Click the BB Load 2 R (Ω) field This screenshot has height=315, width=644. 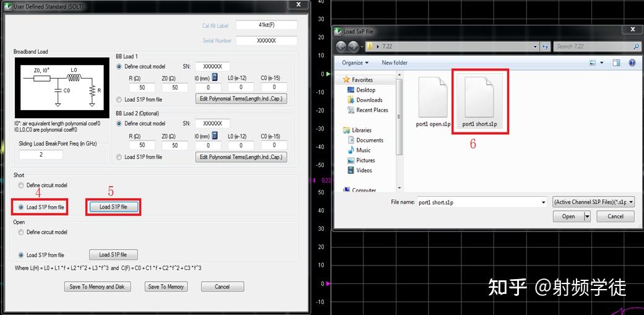click(142, 145)
